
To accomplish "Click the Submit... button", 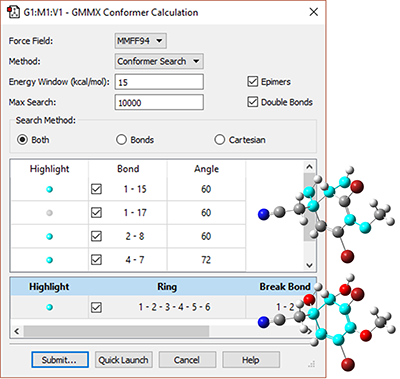I will pyautogui.click(x=60, y=360).
